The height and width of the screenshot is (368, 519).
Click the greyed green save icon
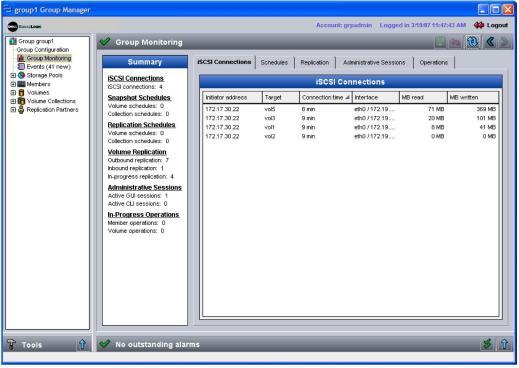[x=440, y=42]
